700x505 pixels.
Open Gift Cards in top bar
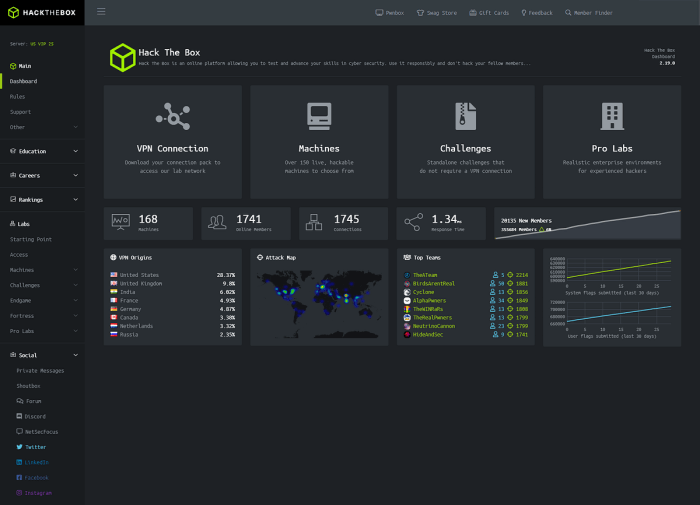coord(489,13)
